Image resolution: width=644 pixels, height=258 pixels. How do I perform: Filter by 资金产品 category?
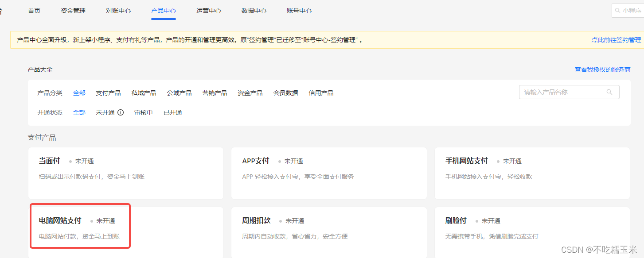tap(250, 93)
